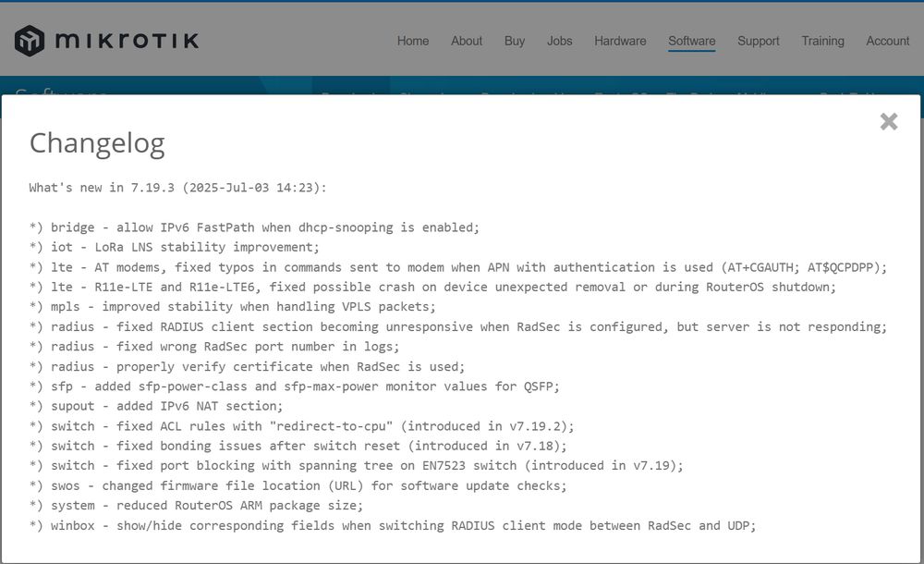The width and height of the screenshot is (924, 564).
Task: Open the Home menu item
Action: pyautogui.click(x=413, y=41)
